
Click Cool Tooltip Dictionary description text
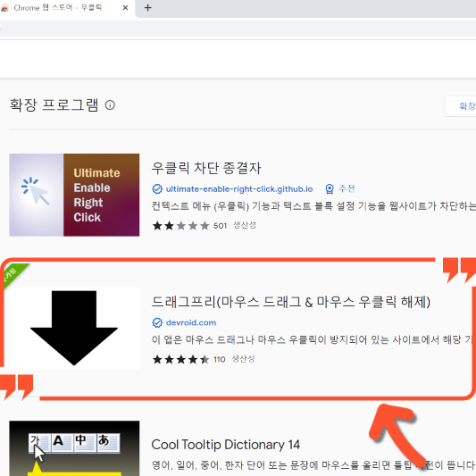313,464
